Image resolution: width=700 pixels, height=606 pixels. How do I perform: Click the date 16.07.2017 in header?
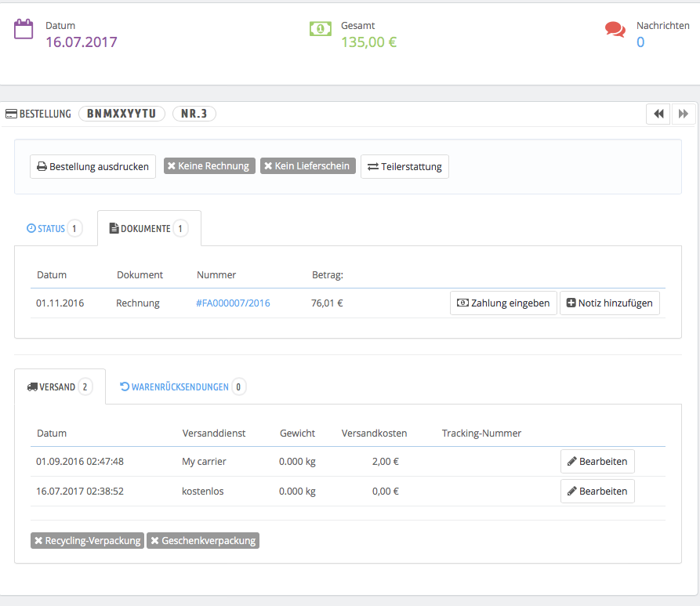coord(82,42)
